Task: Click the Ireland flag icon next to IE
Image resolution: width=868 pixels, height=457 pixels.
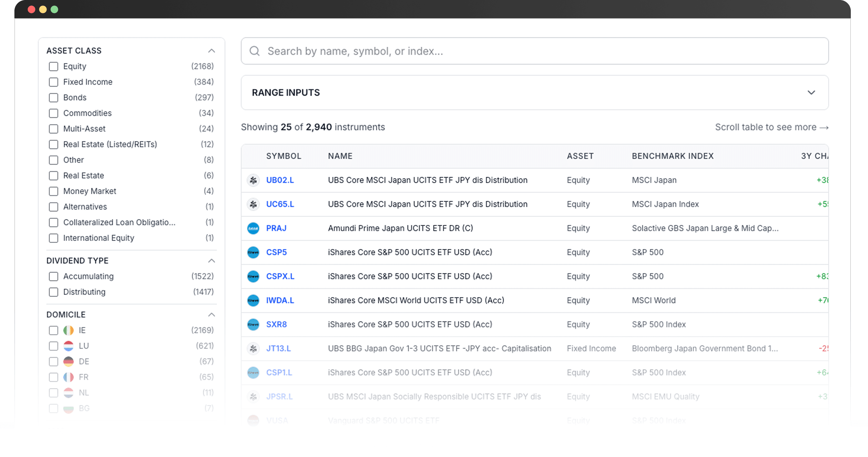Action: click(68, 330)
